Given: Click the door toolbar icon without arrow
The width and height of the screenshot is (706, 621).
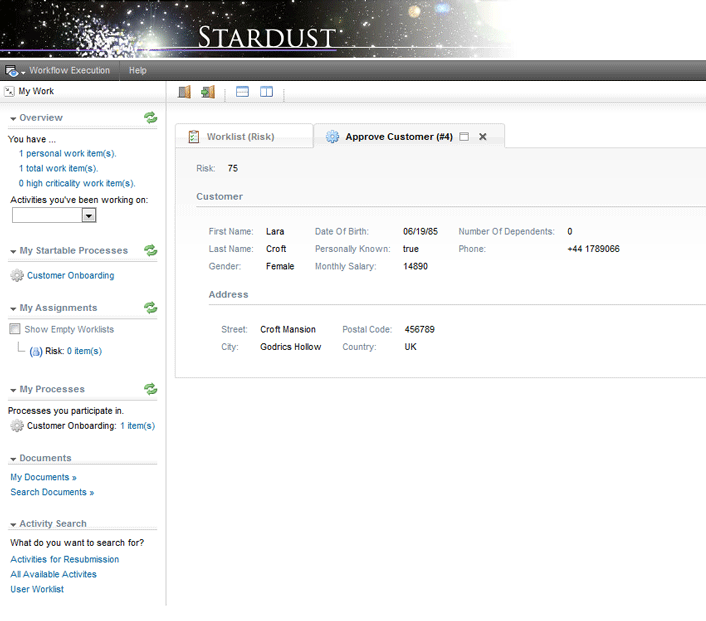Looking at the screenshot, I should pos(184,92).
